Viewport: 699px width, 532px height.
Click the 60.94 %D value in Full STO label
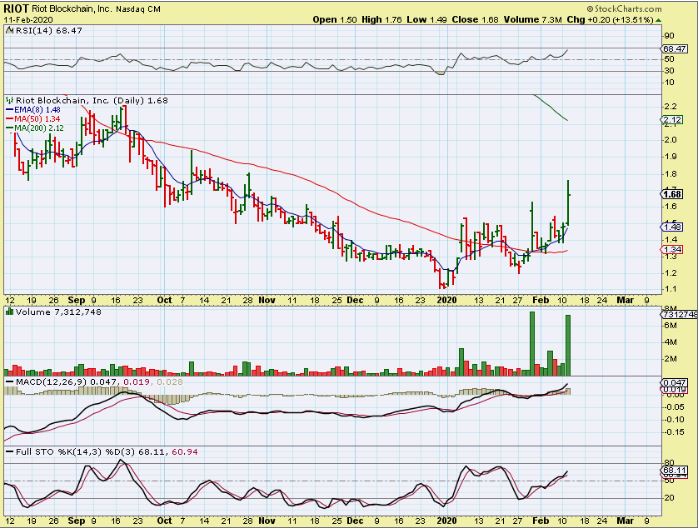185,452
